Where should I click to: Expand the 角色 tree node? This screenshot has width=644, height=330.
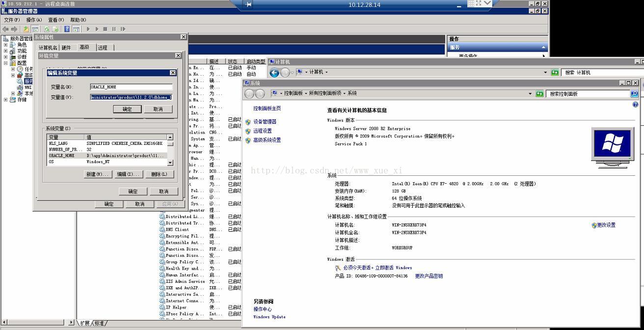coord(6,45)
